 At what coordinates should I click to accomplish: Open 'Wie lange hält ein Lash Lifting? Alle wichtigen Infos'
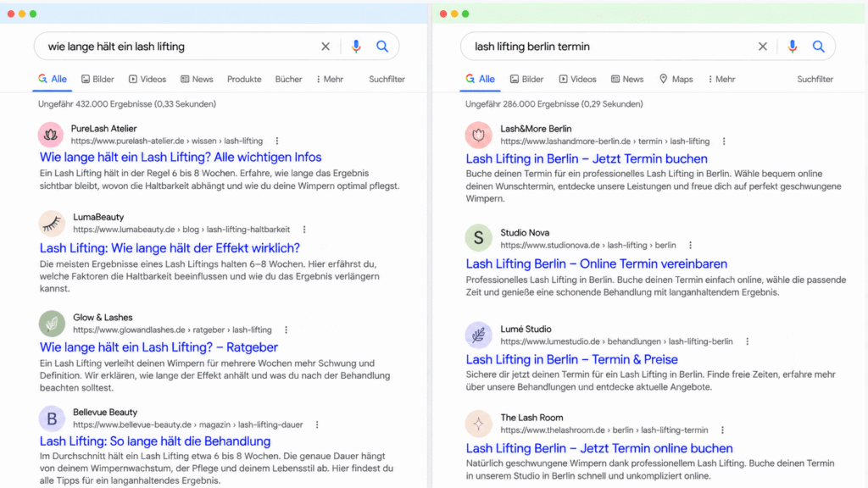pyautogui.click(x=181, y=157)
